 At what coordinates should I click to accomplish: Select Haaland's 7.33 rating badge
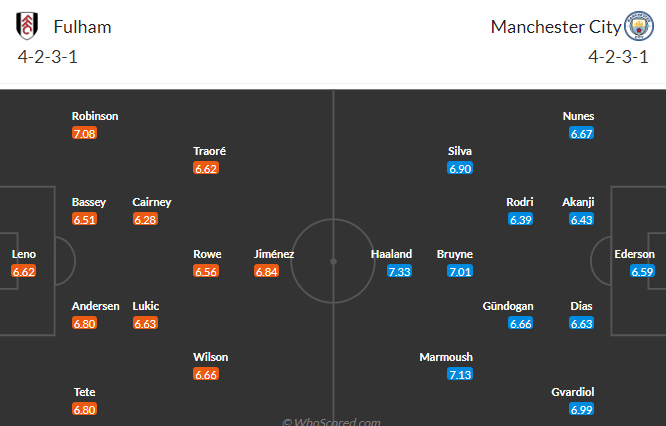[x=399, y=271]
